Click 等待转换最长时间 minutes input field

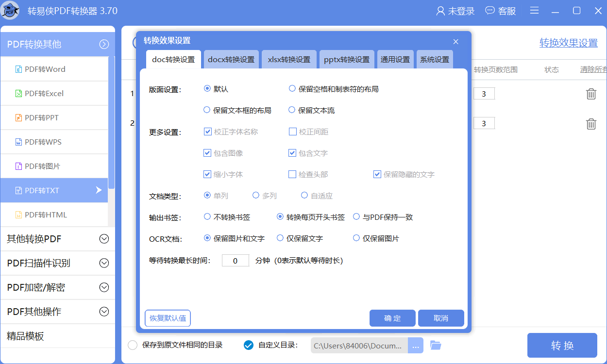236,260
